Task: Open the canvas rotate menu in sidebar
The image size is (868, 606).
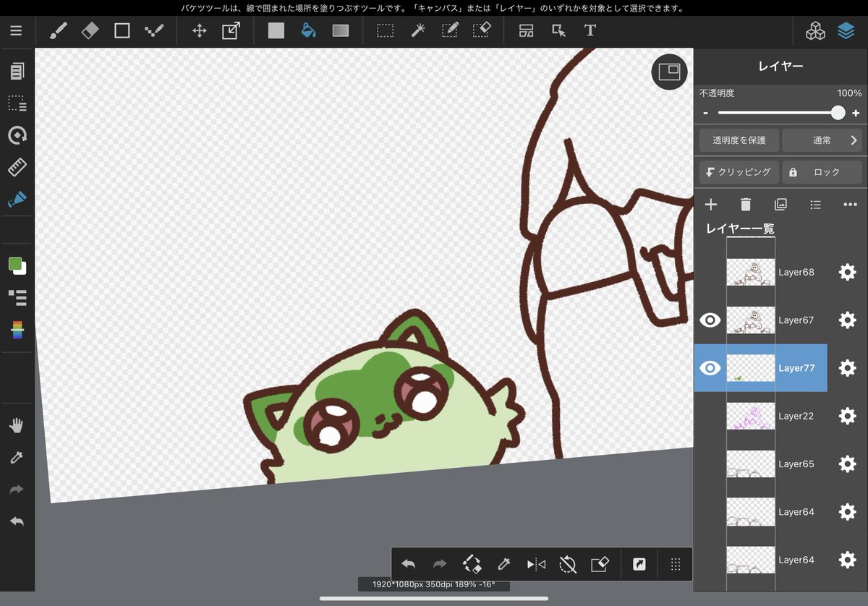Action: (x=17, y=135)
